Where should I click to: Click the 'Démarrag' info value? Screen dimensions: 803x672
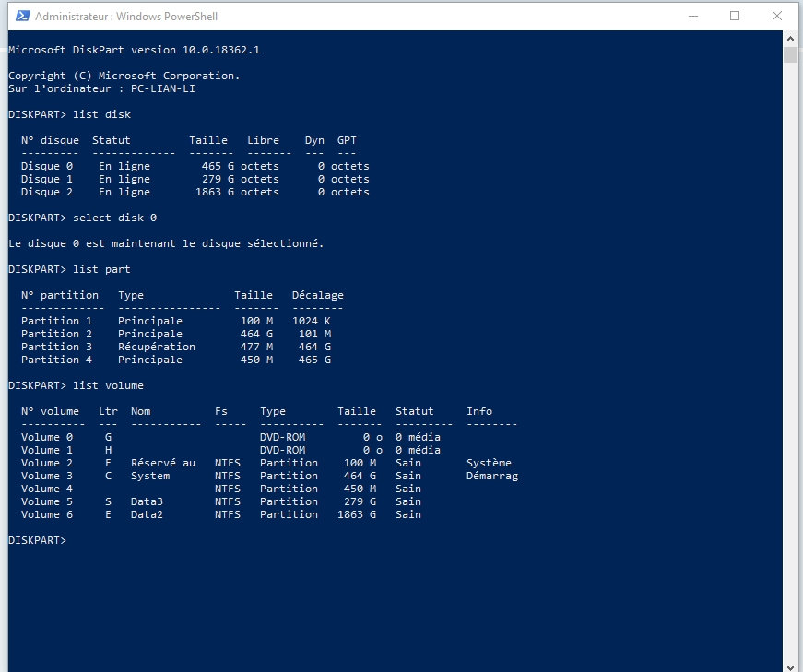[492, 476]
